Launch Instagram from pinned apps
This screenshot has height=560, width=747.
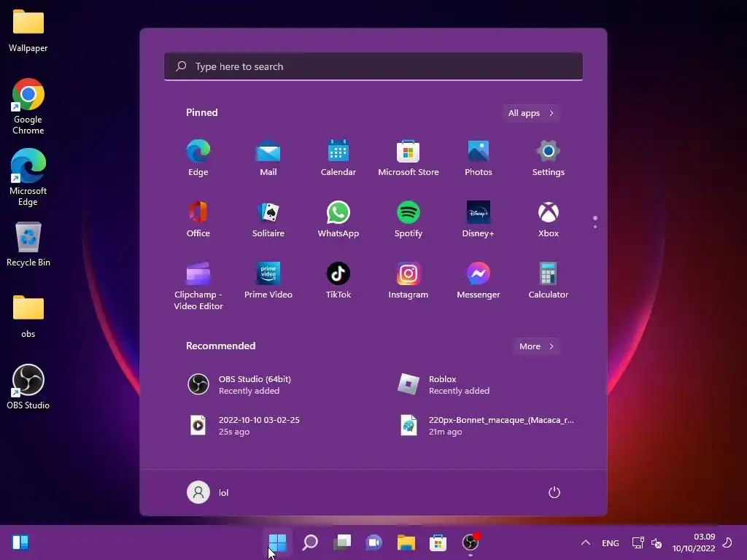[x=409, y=281]
